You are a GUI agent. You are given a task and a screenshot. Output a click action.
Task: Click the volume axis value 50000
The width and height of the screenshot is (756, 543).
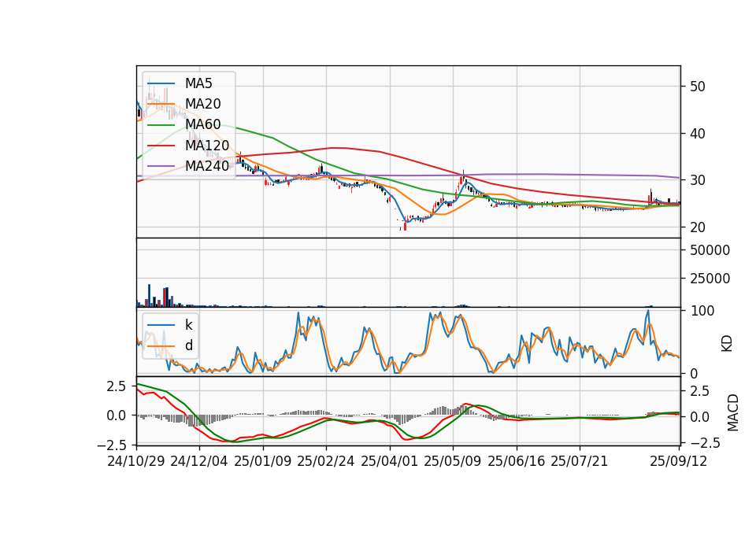pyautogui.click(x=710, y=250)
